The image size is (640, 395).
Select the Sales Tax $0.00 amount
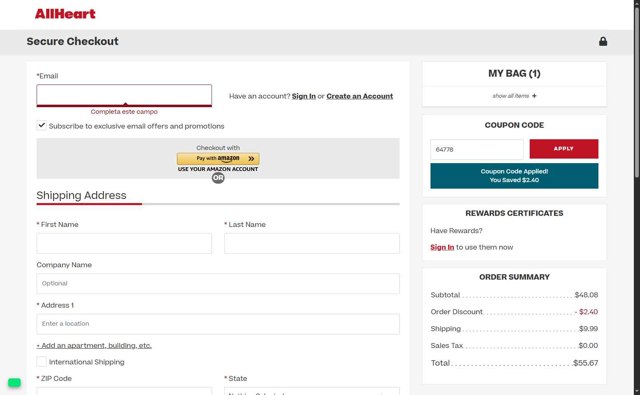click(588, 346)
